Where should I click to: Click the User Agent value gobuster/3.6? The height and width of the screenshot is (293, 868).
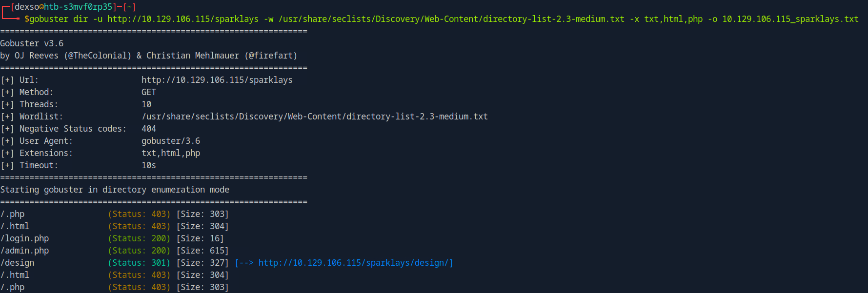pos(171,141)
